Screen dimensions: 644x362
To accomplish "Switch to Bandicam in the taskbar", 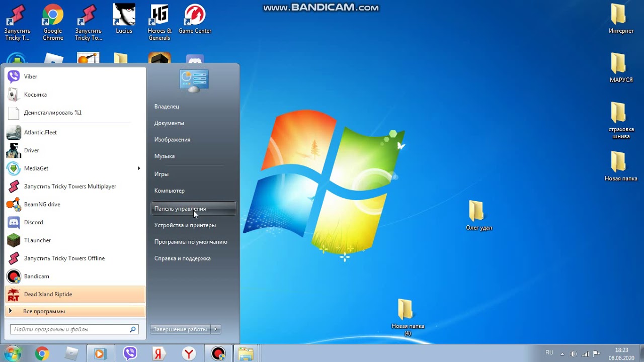I will (218, 354).
